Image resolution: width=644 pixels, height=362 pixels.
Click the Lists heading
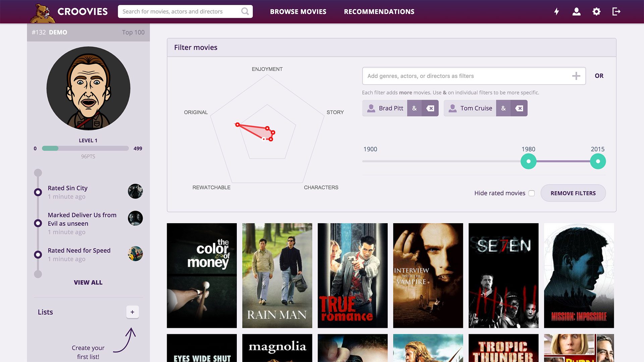point(45,312)
